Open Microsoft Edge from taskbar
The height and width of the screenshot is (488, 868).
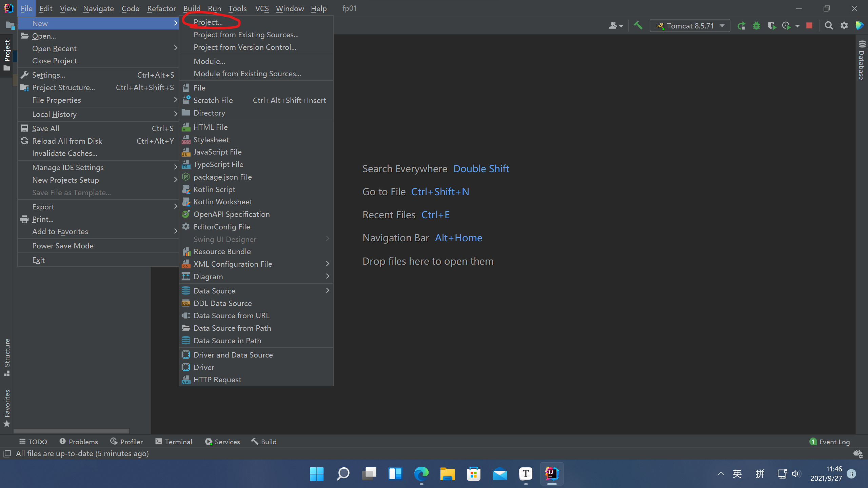(x=421, y=474)
